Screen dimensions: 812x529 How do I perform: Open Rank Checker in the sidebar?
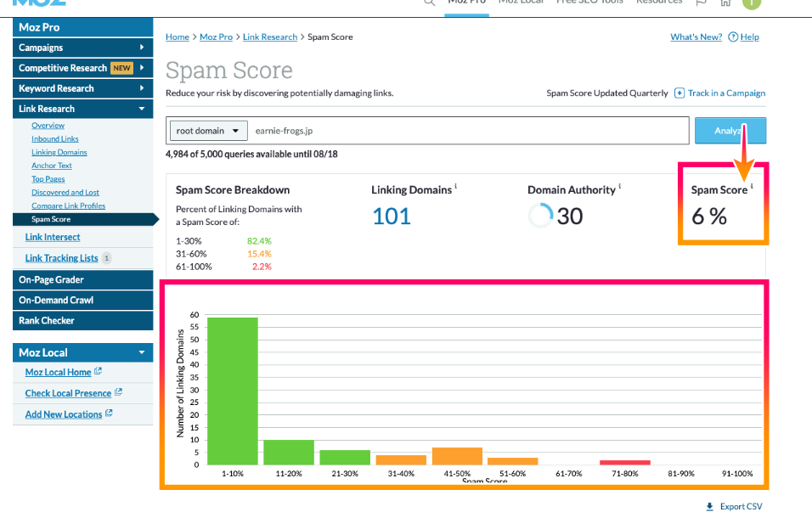pyautogui.click(x=83, y=320)
